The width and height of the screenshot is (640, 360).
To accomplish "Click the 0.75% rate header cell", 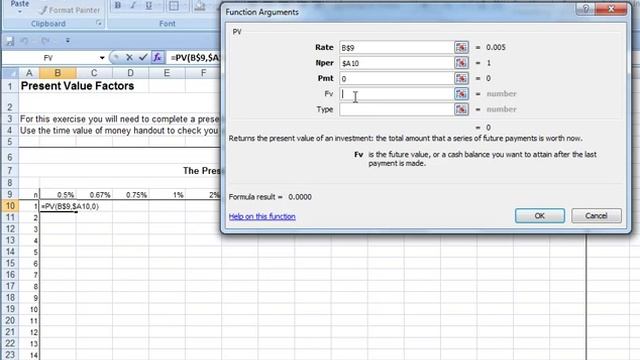I will pos(130,195).
